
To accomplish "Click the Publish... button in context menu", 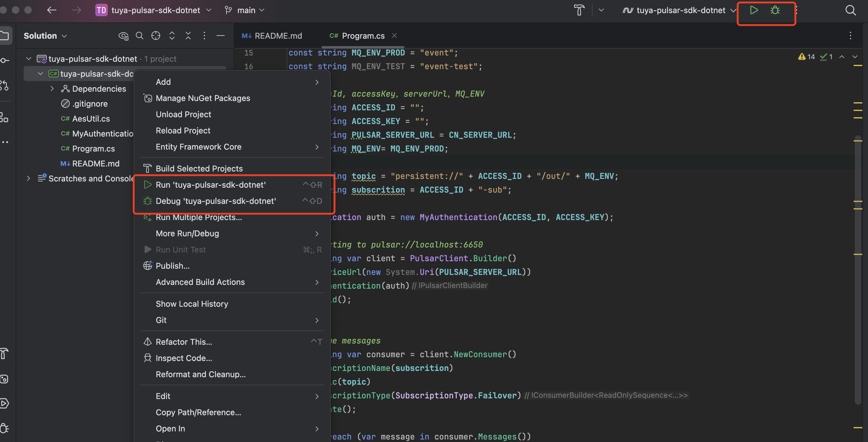I will click(x=172, y=266).
